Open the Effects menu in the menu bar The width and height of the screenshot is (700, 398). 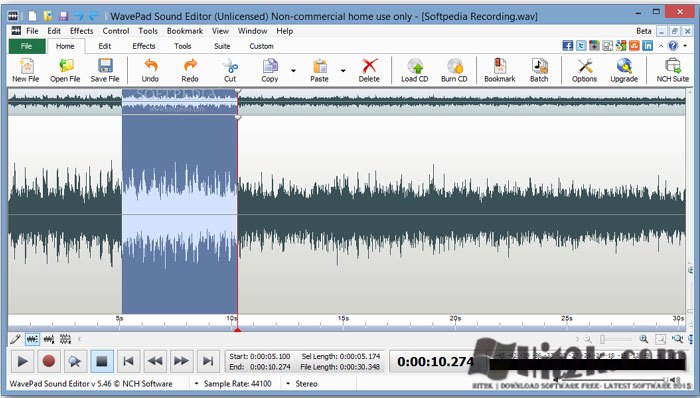[82, 31]
